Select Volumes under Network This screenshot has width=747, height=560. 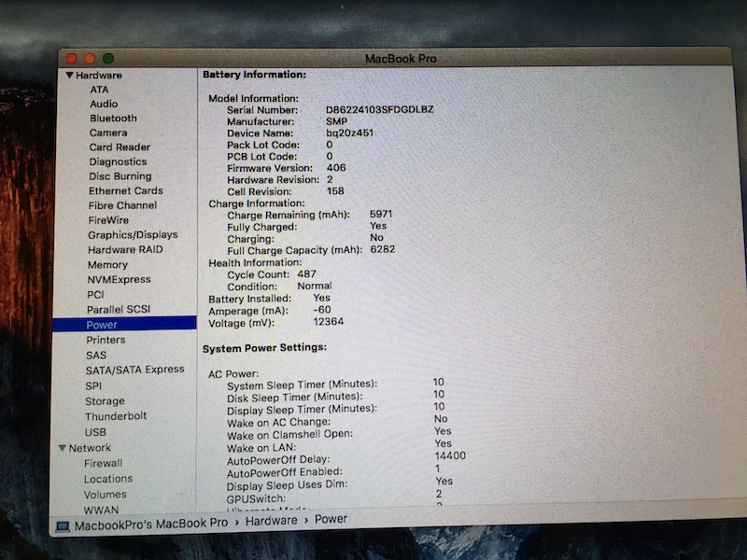pyautogui.click(x=106, y=495)
